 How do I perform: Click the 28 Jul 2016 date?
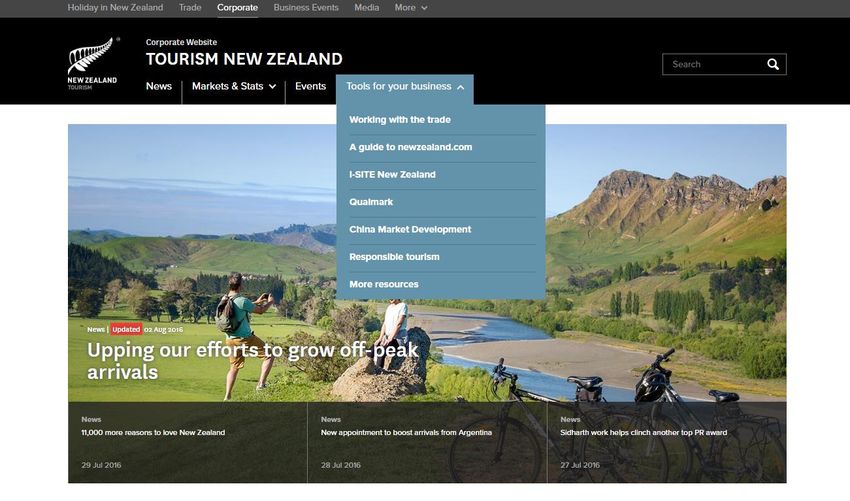pos(340,465)
